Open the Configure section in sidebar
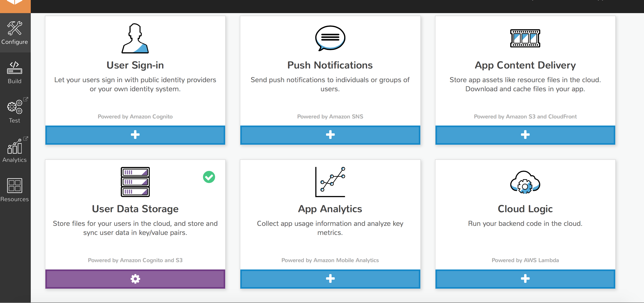 [x=15, y=33]
